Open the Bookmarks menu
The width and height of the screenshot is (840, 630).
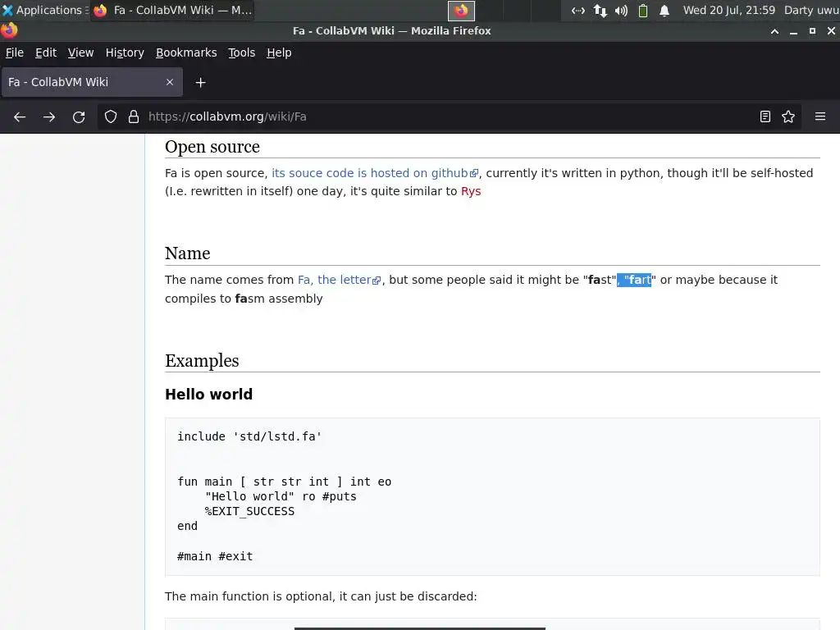[186, 52]
